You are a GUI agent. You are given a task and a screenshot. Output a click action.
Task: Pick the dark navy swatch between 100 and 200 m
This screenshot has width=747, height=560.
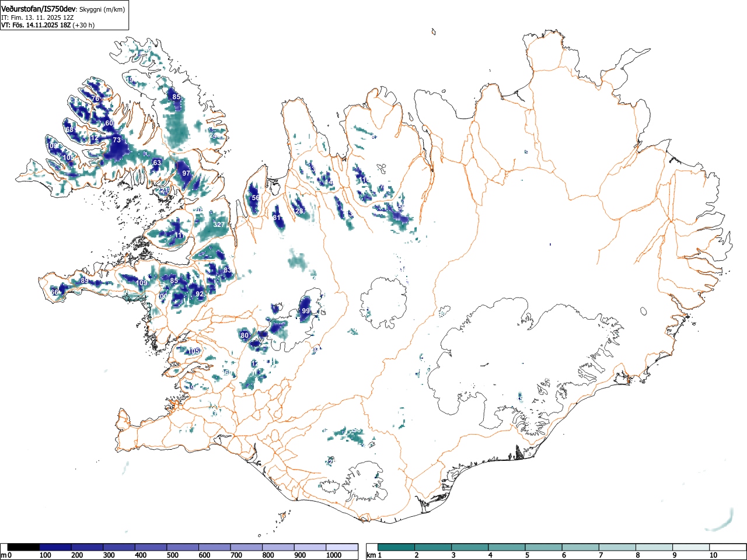pos(55,547)
